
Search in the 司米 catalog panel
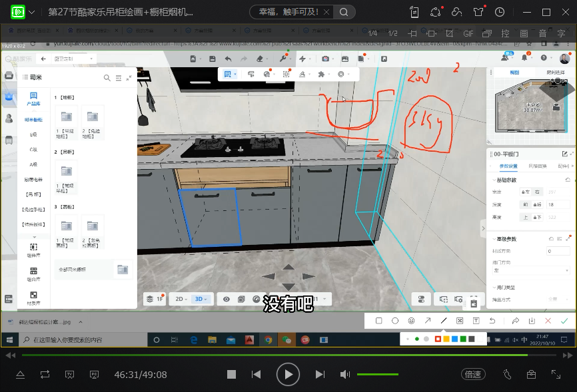tap(107, 78)
